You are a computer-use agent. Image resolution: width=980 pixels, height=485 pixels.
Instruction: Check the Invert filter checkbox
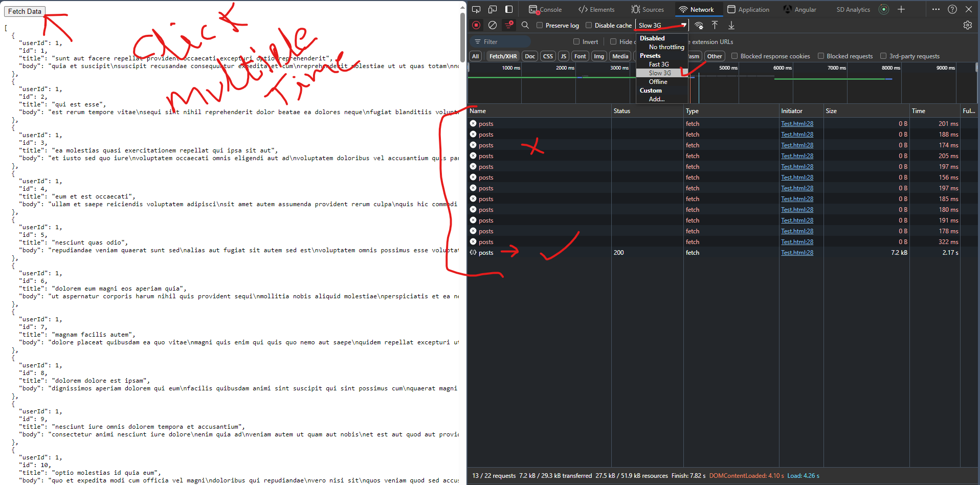pos(576,41)
